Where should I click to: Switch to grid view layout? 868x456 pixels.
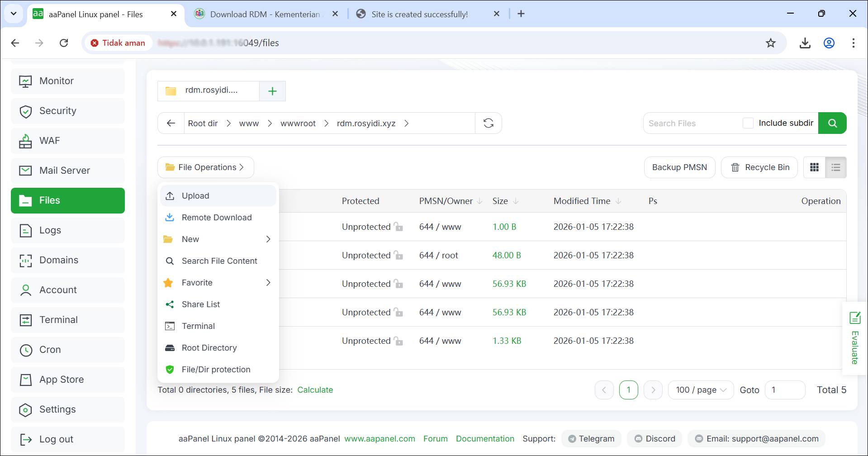tap(814, 167)
